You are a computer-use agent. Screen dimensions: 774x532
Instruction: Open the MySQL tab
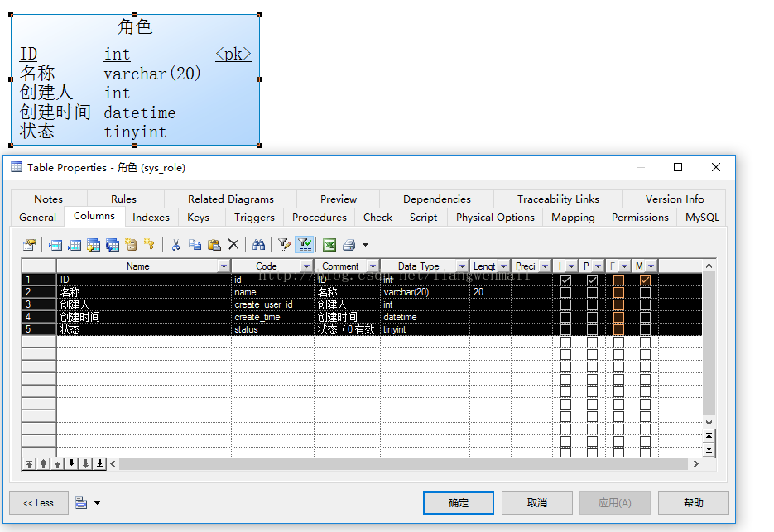pos(702,217)
